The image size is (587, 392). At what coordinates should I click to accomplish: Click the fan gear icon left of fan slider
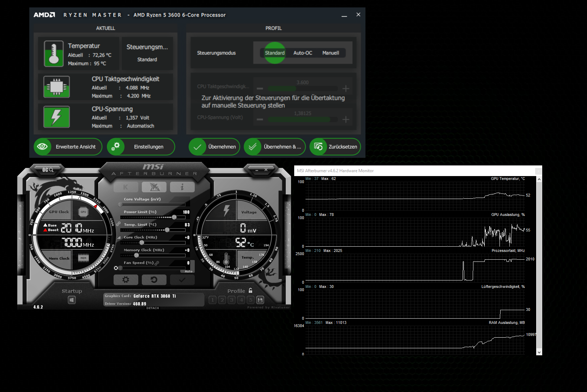pos(116,268)
